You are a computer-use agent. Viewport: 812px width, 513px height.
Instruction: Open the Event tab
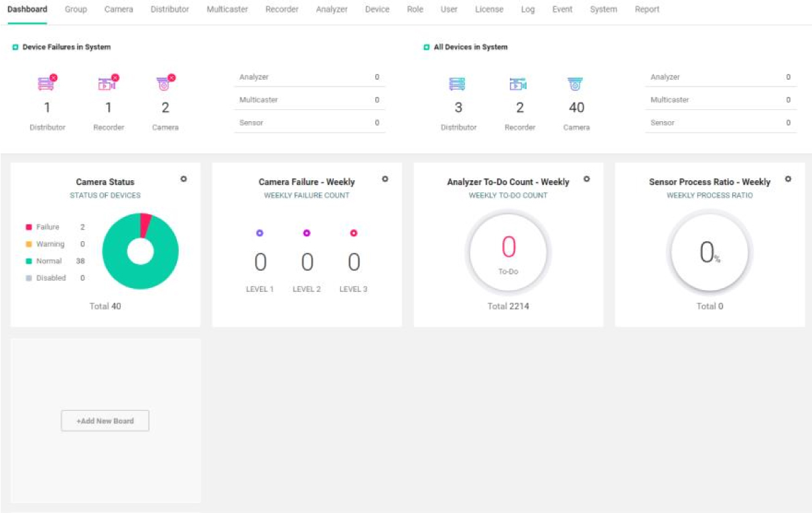[562, 9]
